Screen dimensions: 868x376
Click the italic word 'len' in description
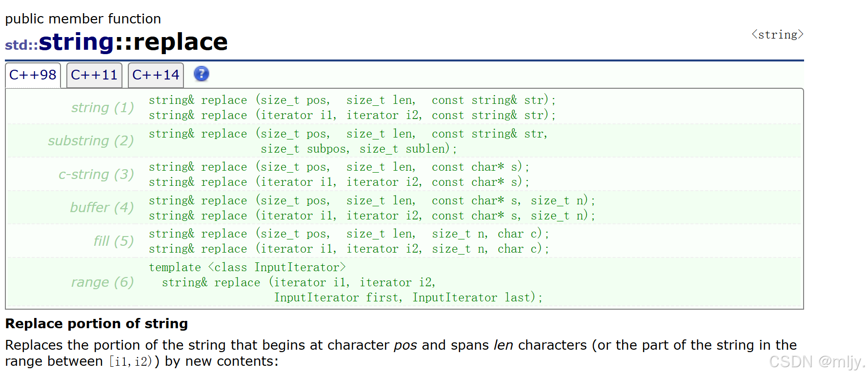[503, 345]
